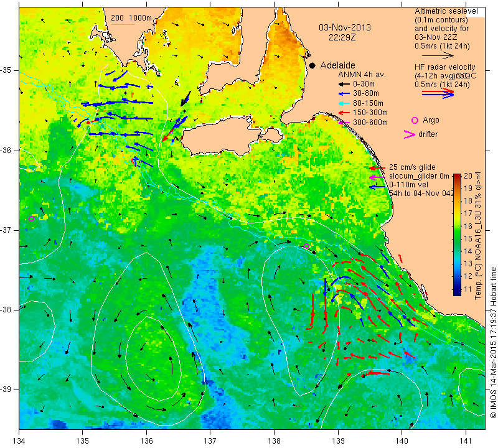
Task: Click color bar value '11'
Action: click(468, 289)
